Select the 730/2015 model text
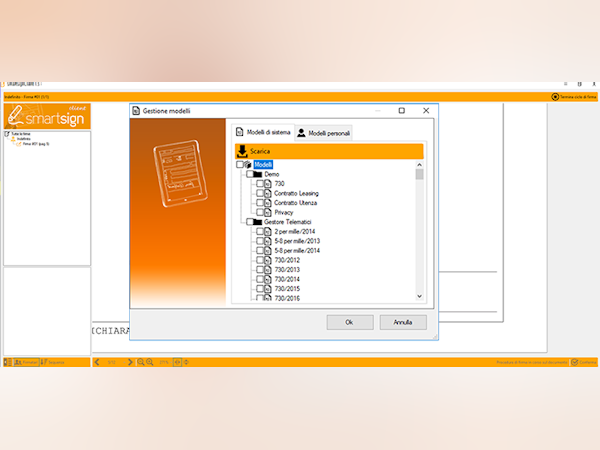Viewport: 600px width, 450px height. 287,289
